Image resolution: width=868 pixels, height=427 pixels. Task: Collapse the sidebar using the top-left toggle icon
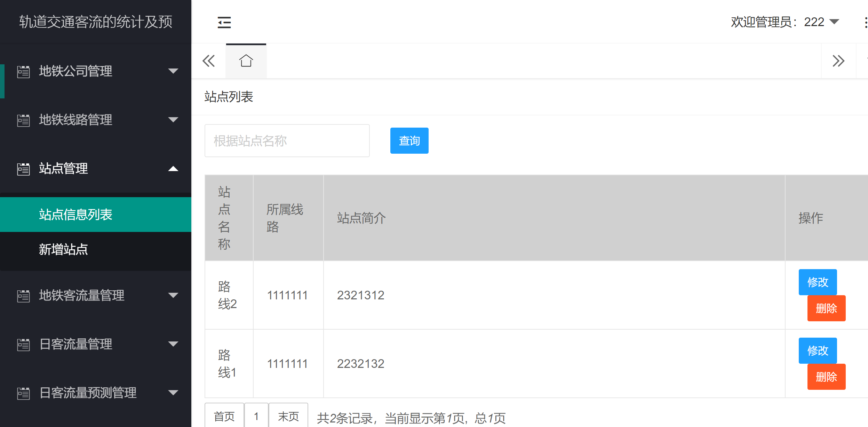tap(224, 22)
